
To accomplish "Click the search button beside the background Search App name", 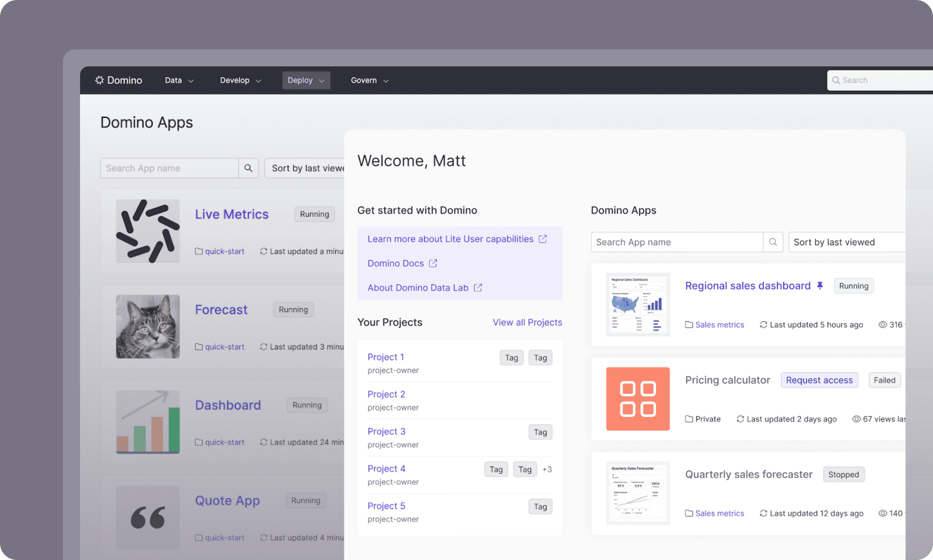I will coord(248,168).
